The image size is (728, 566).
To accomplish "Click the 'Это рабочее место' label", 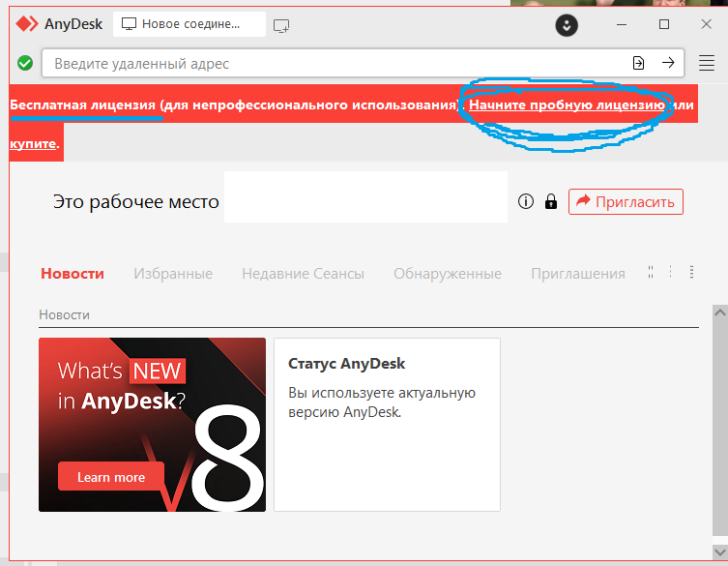I will pos(136,201).
